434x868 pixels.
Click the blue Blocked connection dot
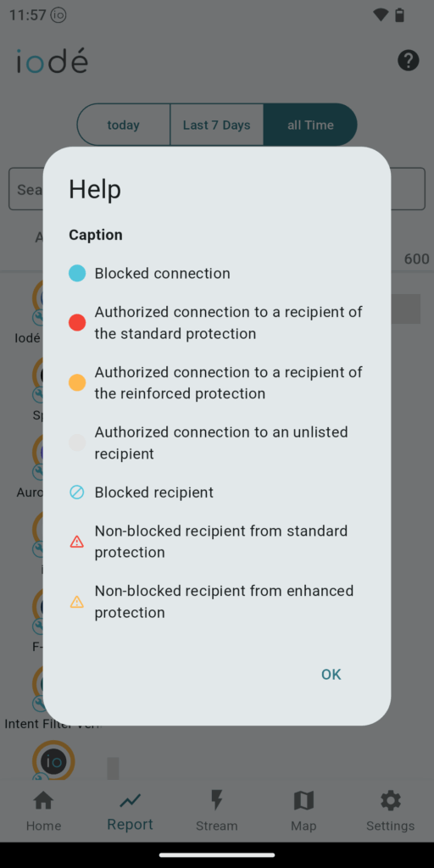[77, 274]
